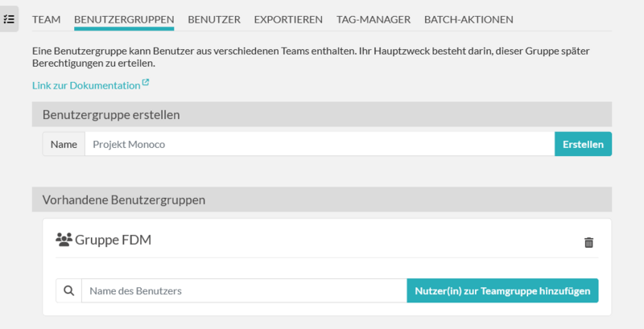Delete Gruppe FDM with the trash icon
644x329 pixels.
coord(588,242)
